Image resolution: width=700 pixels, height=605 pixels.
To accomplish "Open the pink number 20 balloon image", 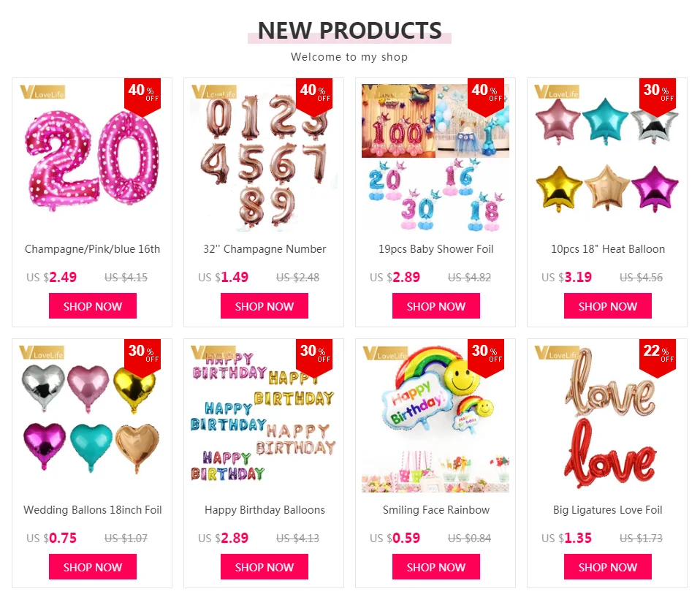I will [x=92, y=158].
